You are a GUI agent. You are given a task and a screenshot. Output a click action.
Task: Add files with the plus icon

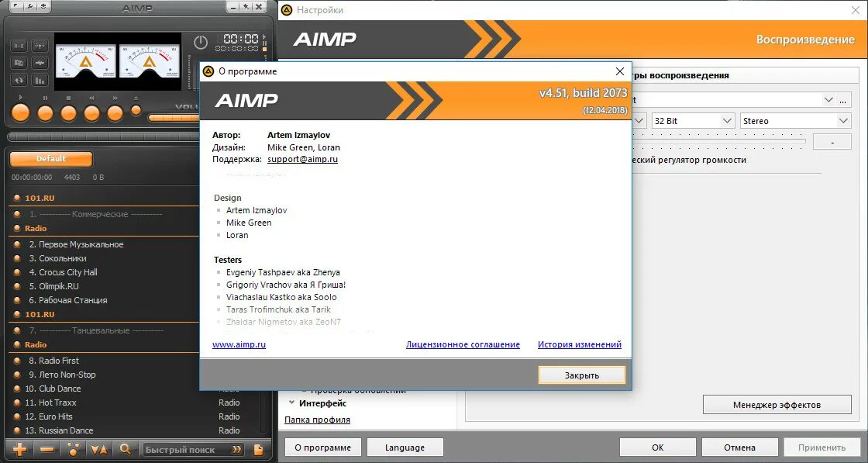pos(19,449)
